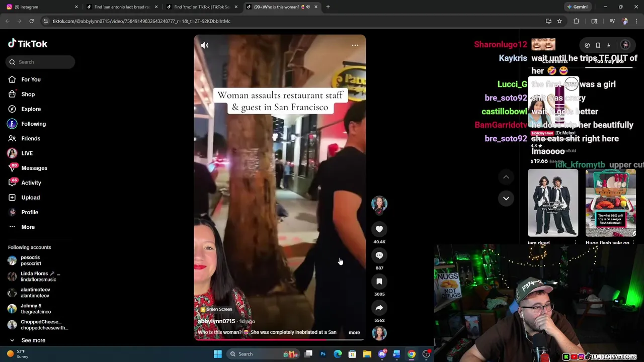Open Messages in the sidebar
This screenshot has width=644, height=362.
[x=34, y=168]
